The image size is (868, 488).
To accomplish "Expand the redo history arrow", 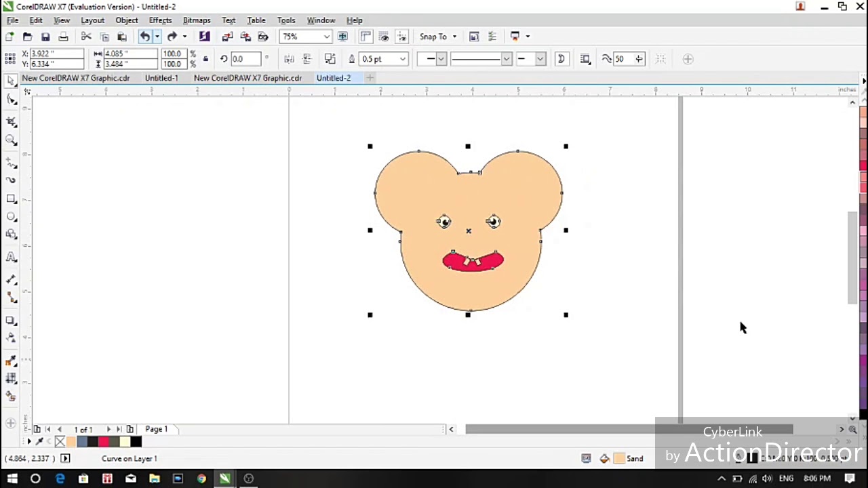I will (x=184, y=37).
